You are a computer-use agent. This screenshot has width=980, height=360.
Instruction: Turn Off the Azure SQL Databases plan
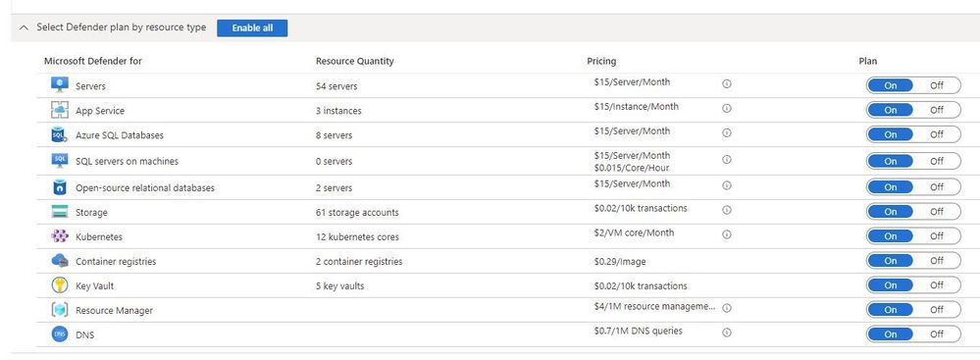[x=936, y=134]
